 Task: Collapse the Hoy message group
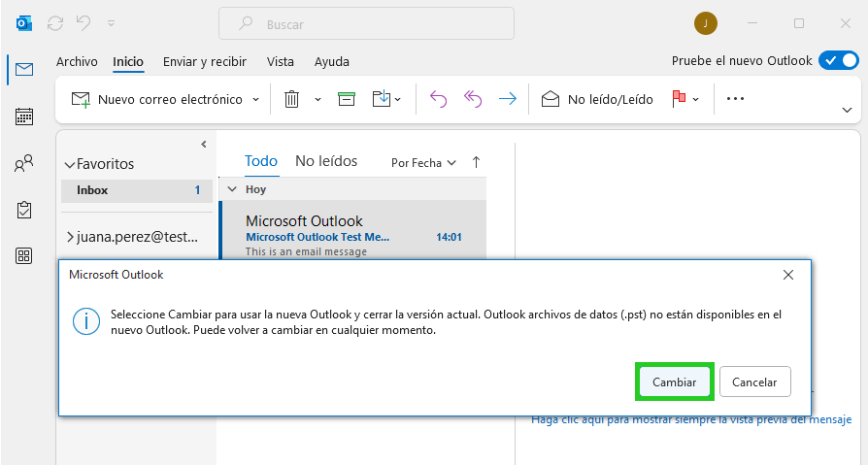tap(232, 189)
